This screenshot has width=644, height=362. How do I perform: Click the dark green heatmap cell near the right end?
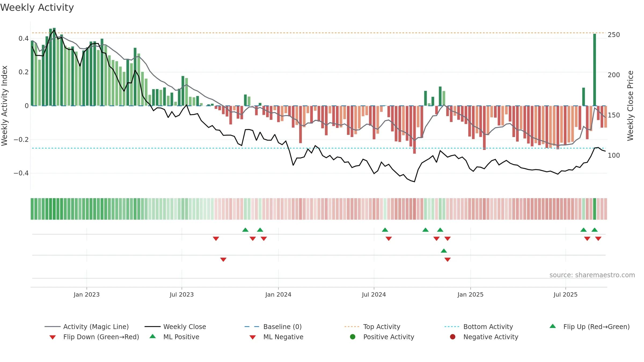pyautogui.click(x=595, y=209)
